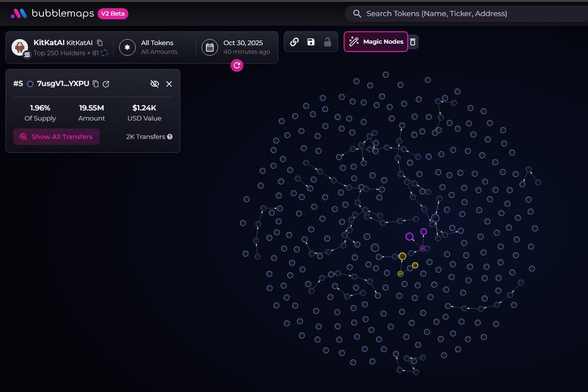This screenshot has height=392, width=588.
Task: Save the current map
Action: [x=311, y=42]
